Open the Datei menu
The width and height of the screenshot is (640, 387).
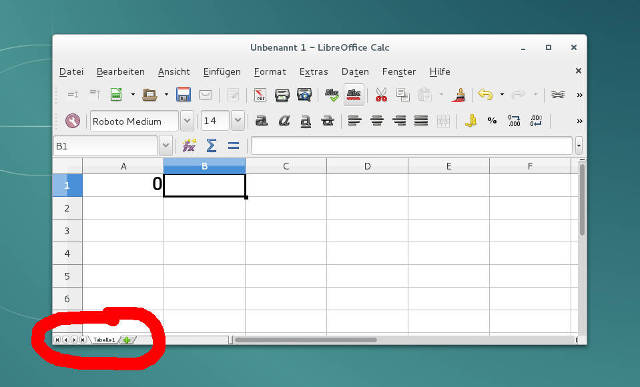pos(71,72)
